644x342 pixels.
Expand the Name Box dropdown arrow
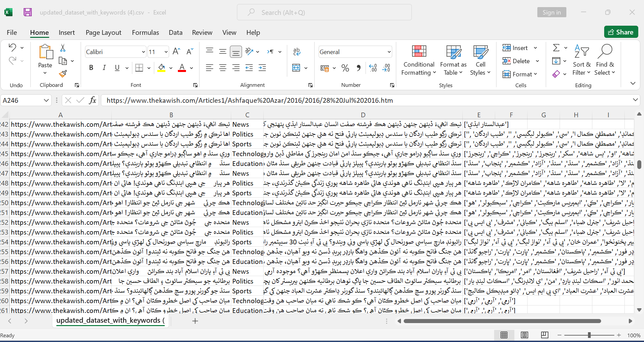[46, 100]
